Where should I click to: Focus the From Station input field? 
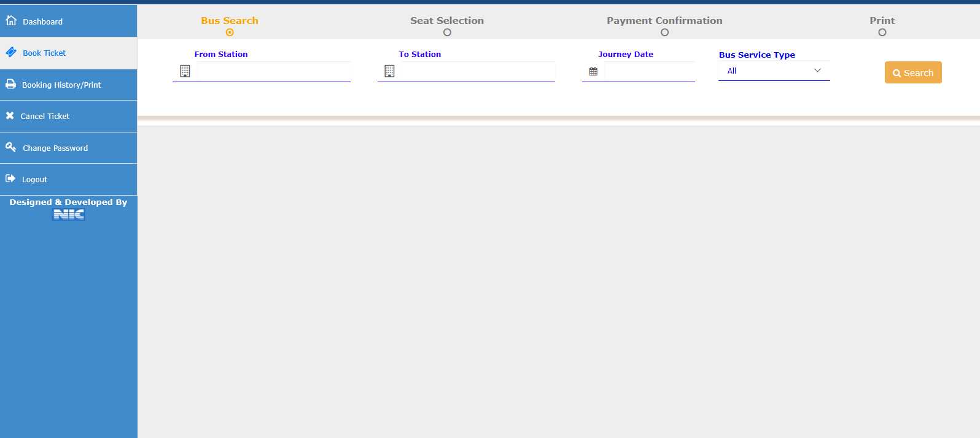[273, 72]
